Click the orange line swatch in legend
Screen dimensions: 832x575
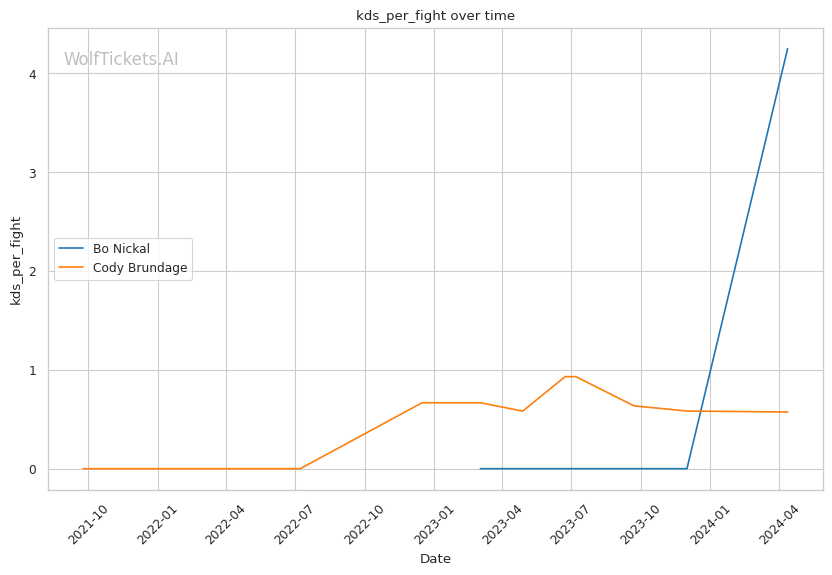[x=72, y=268]
